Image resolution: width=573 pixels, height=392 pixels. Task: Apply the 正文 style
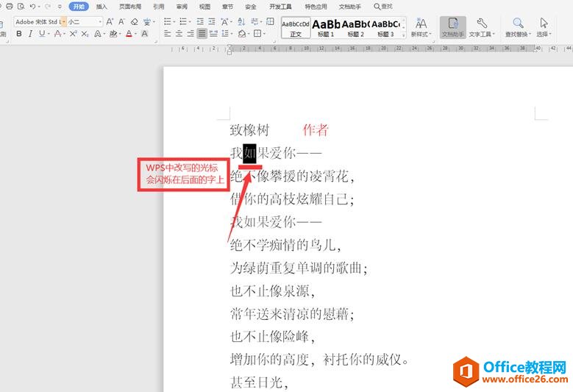(x=296, y=28)
